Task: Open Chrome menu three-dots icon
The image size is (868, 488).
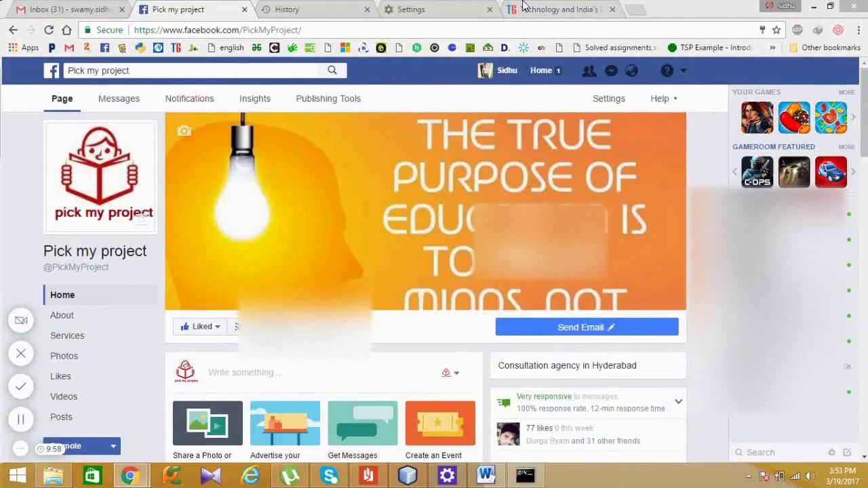Action: tap(859, 30)
